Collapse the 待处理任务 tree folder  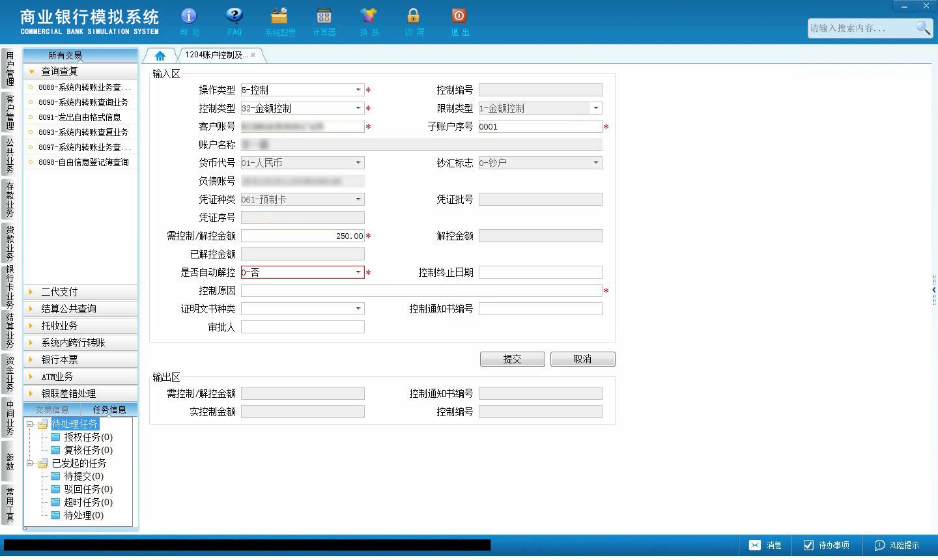[30, 424]
